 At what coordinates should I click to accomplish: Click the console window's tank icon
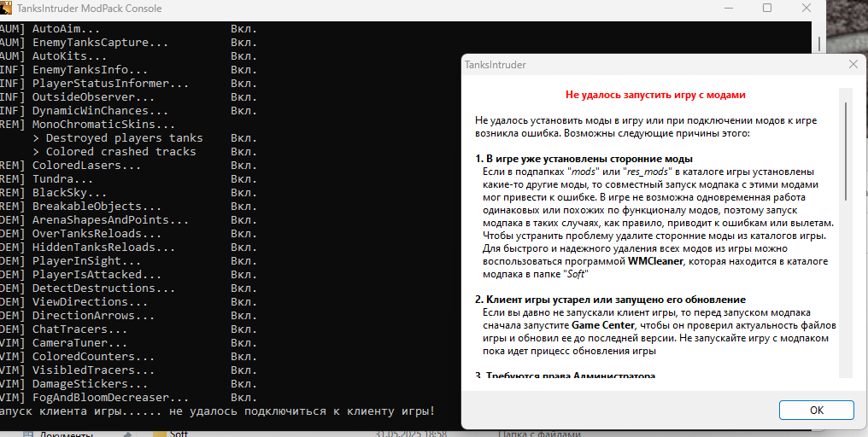[x=7, y=9]
